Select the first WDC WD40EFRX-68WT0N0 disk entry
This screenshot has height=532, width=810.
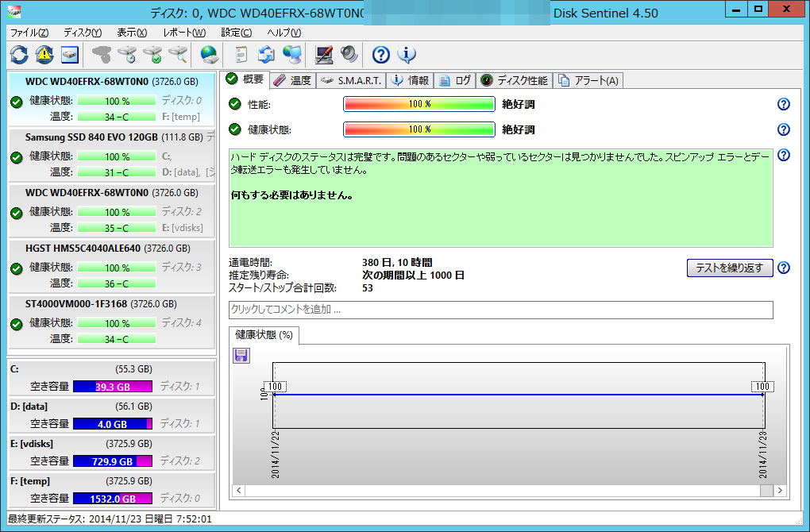click(x=112, y=99)
